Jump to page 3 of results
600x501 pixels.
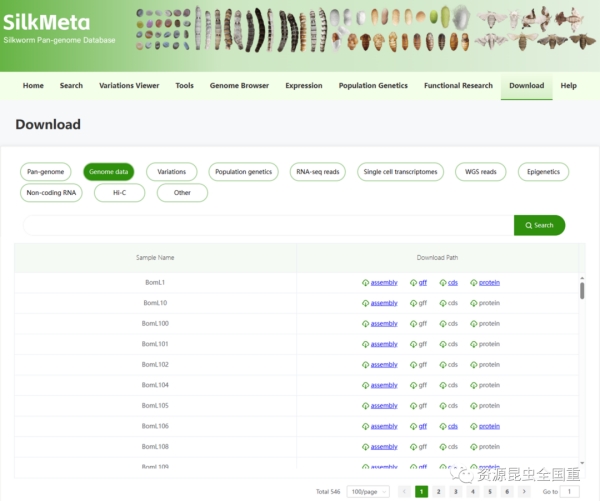coord(455,491)
